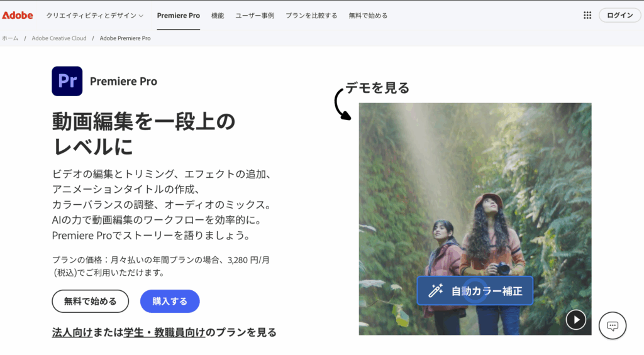Open the apps grid icon

click(x=587, y=15)
